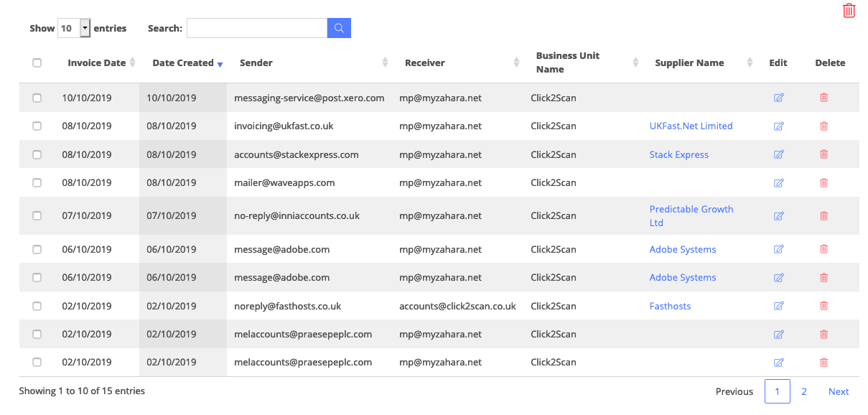Tick the select-all checkbox in header

pos(37,63)
